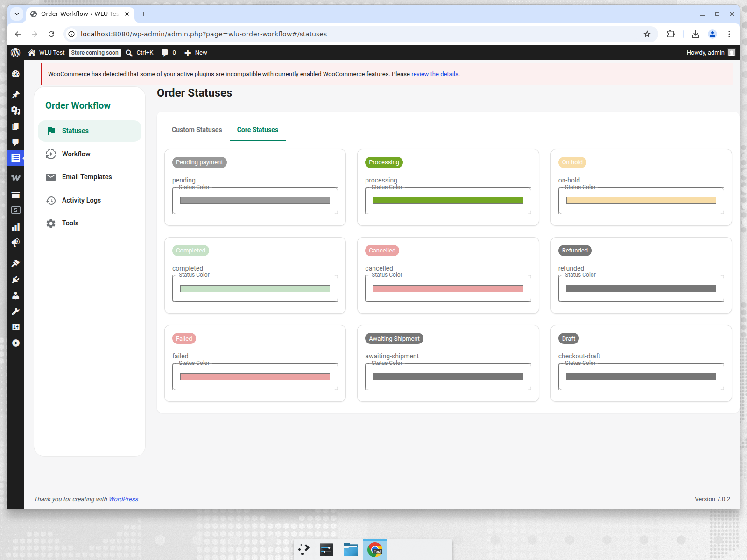Open the file manager in the taskbar
747x560 pixels.
[351, 550]
